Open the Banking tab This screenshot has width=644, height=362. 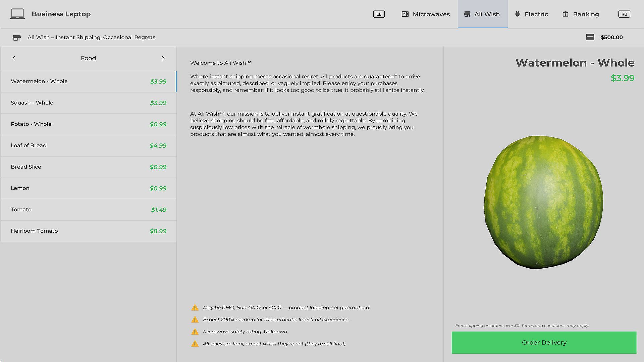coord(581,14)
